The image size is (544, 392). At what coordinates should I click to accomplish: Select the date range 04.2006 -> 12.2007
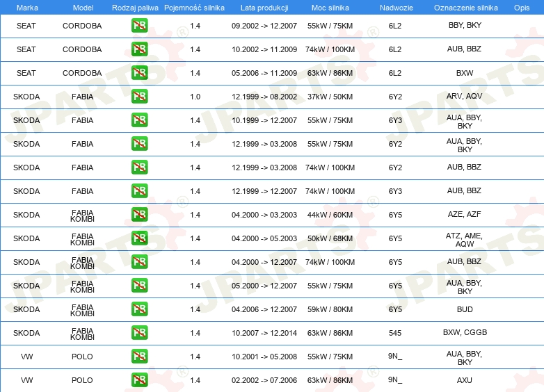coord(264,309)
